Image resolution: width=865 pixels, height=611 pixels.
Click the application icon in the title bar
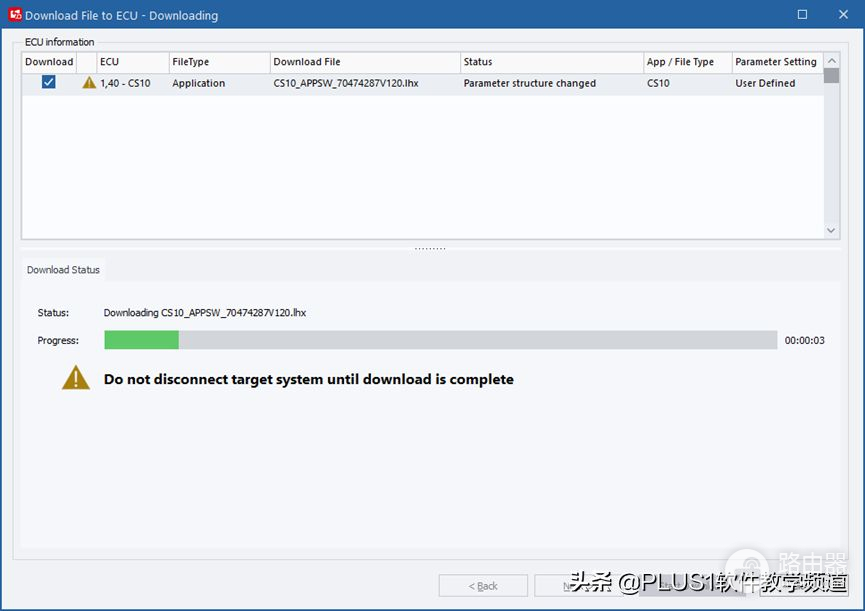click(x=14, y=15)
